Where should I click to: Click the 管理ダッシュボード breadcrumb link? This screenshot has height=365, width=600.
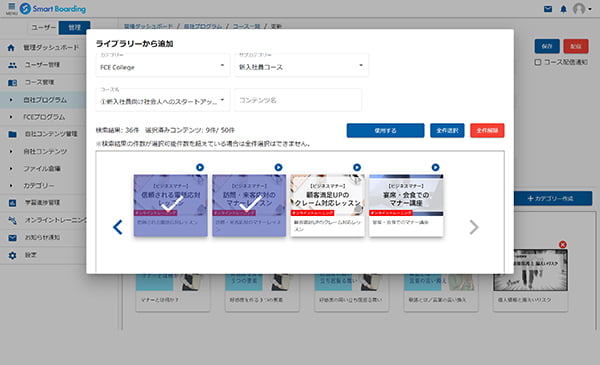[148, 26]
